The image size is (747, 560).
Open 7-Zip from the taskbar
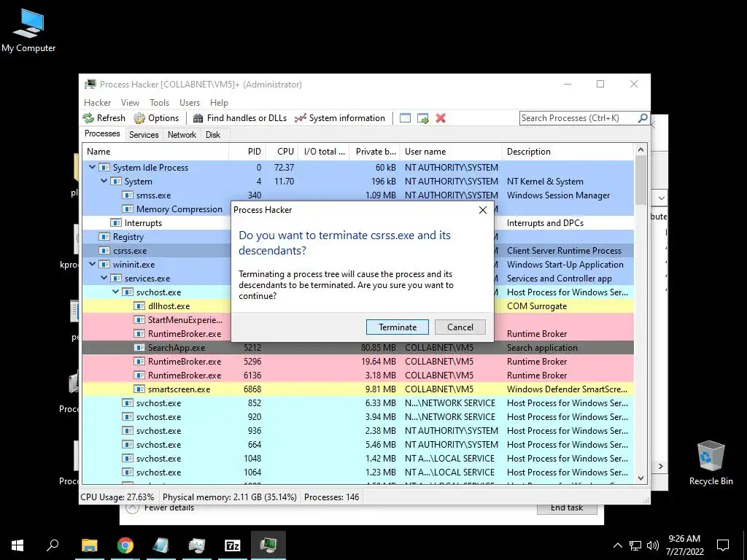233,545
